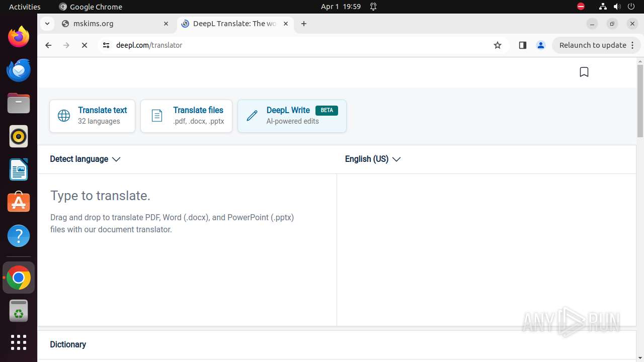644x362 pixels.
Task: Click the Google Chrome dock icon
Action: pos(19,278)
